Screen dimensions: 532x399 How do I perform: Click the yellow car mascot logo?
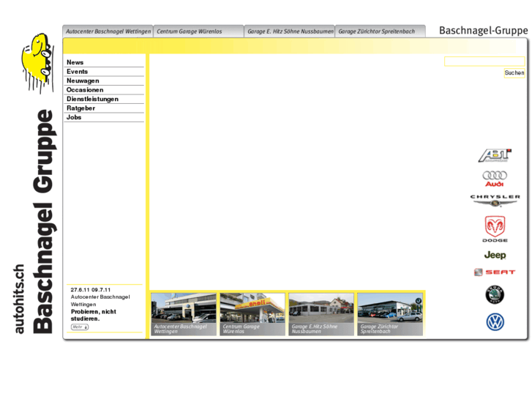(x=37, y=63)
